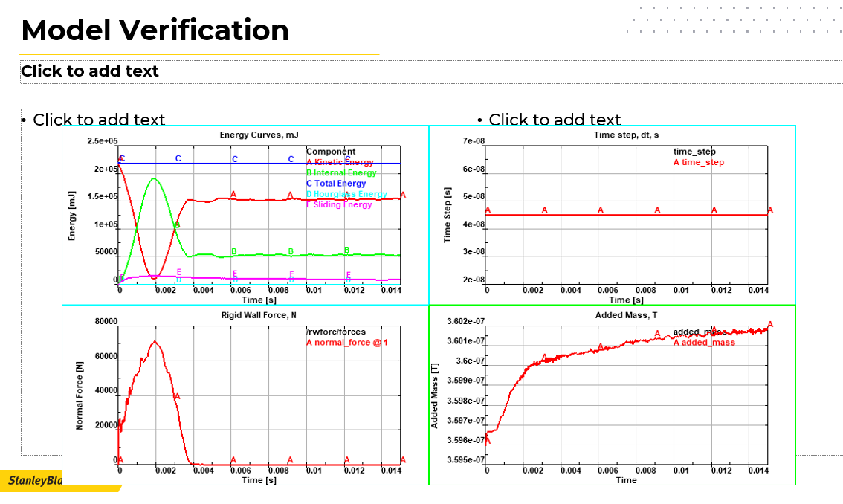Select the bold 'Click to add text' subtitle placeholder
Screen dimensions: 843x504
pos(90,71)
